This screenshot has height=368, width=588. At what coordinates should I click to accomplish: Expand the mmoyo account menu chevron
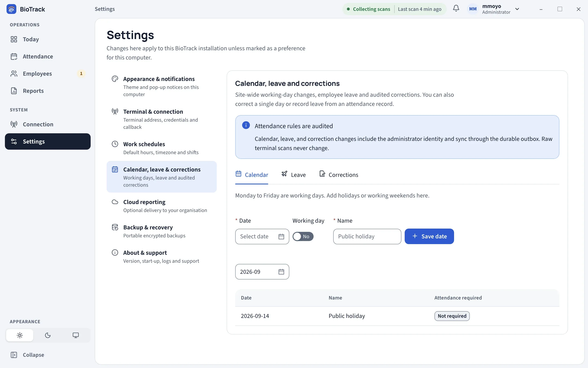point(517,9)
